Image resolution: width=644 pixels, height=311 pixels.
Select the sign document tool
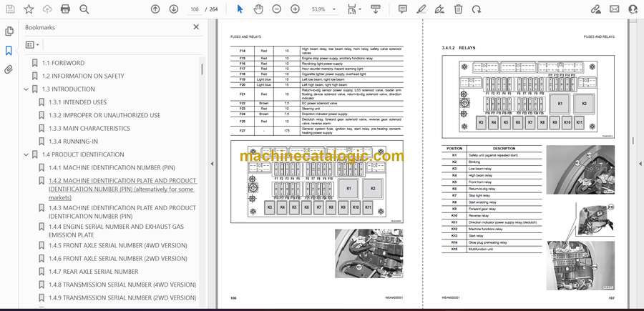click(x=439, y=9)
